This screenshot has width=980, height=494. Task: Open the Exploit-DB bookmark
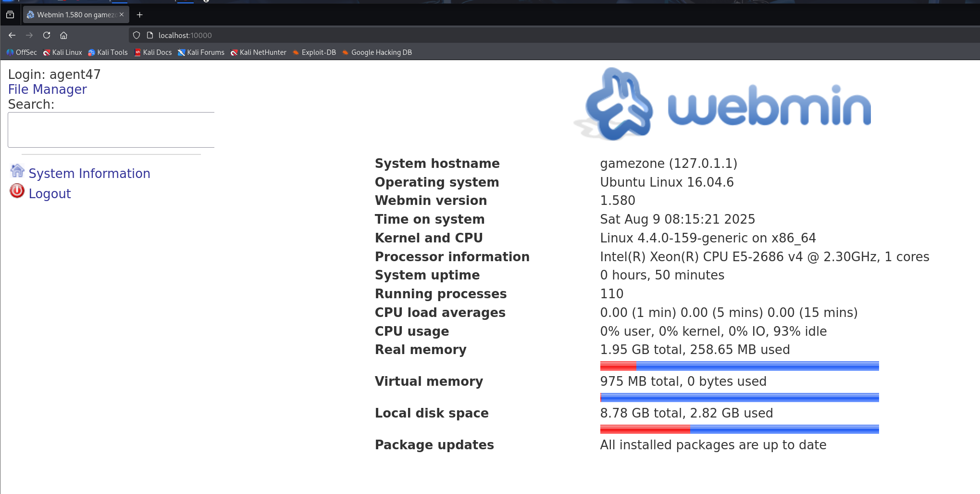pyautogui.click(x=314, y=52)
